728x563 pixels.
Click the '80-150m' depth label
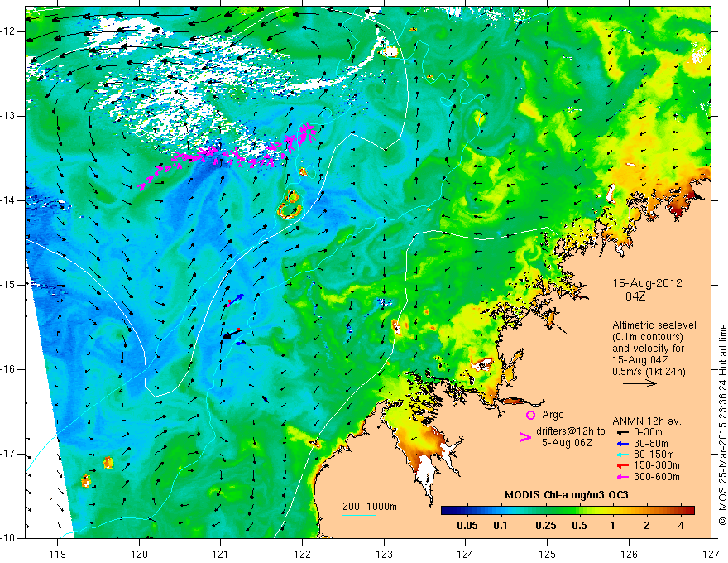coord(654,455)
